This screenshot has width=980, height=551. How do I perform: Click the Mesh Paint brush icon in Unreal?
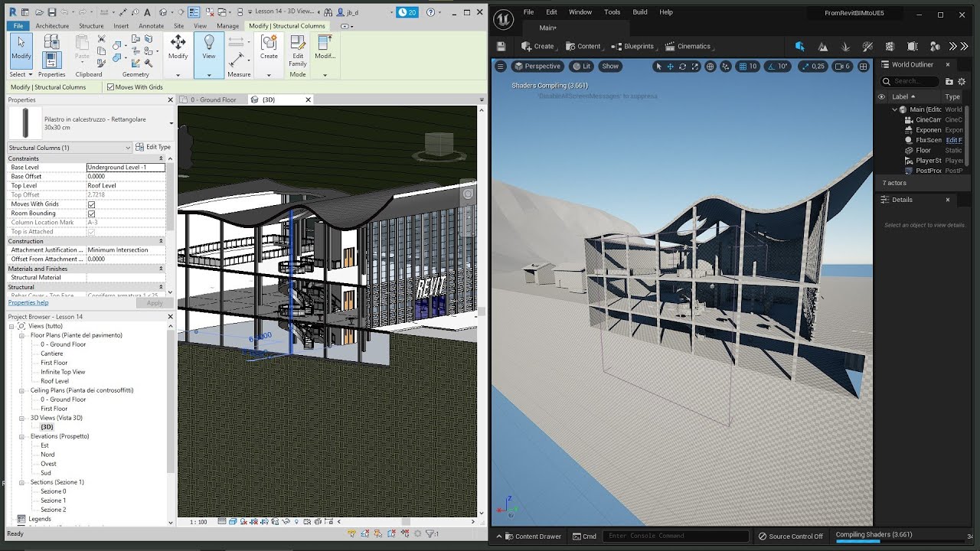(x=867, y=46)
